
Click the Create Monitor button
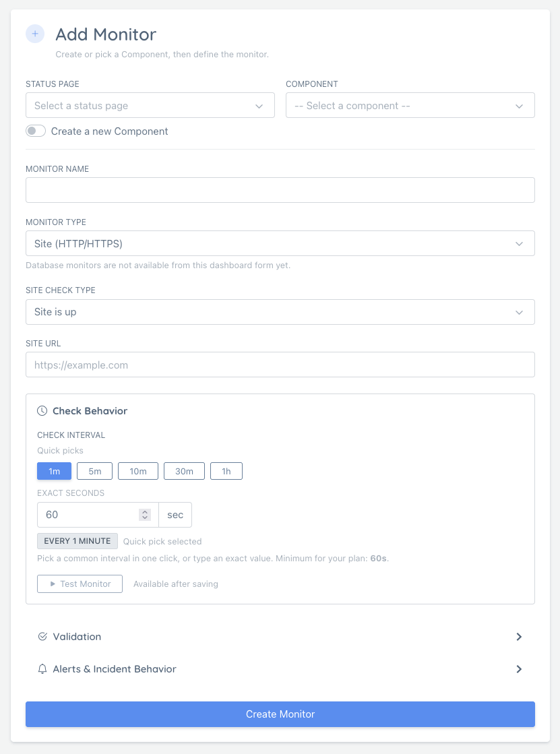coord(280,714)
